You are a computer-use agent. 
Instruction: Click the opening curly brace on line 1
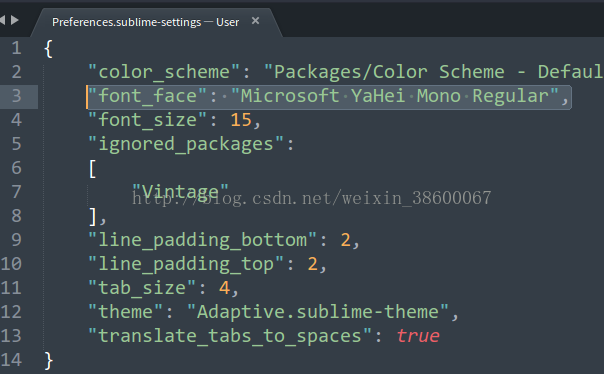[49, 49]
